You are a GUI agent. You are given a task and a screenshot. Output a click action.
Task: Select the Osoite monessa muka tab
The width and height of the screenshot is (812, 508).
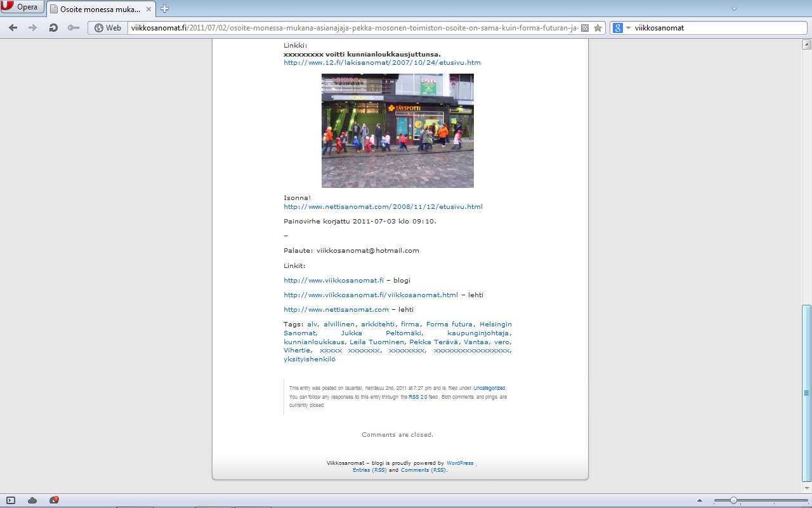click(x=100, y=9)
